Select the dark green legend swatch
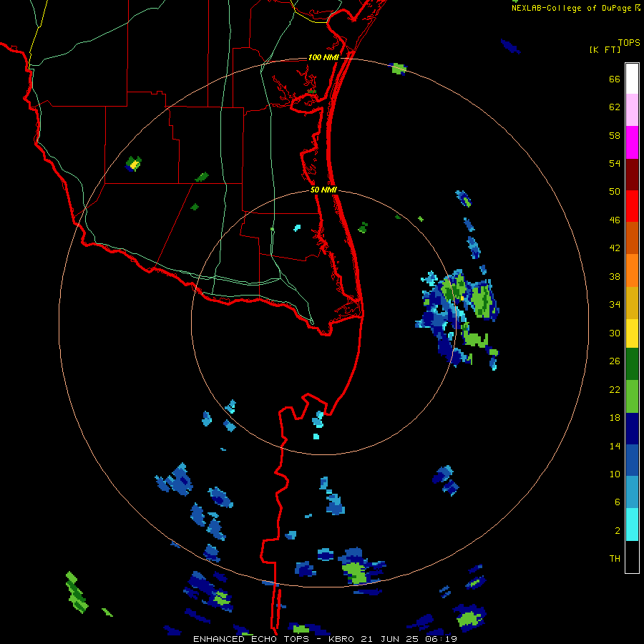Screen dimensions: 644x644 [x=632, y=364]
